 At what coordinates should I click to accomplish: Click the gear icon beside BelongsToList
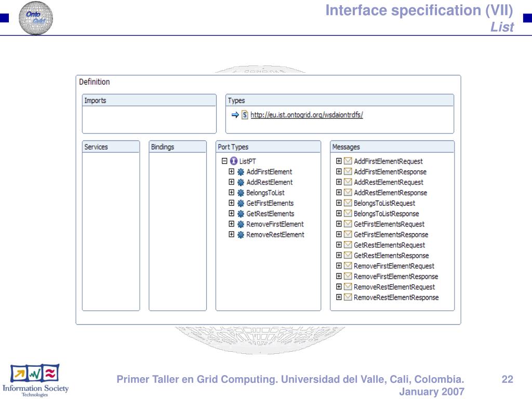pyautogui.click(x=241, y=193)
